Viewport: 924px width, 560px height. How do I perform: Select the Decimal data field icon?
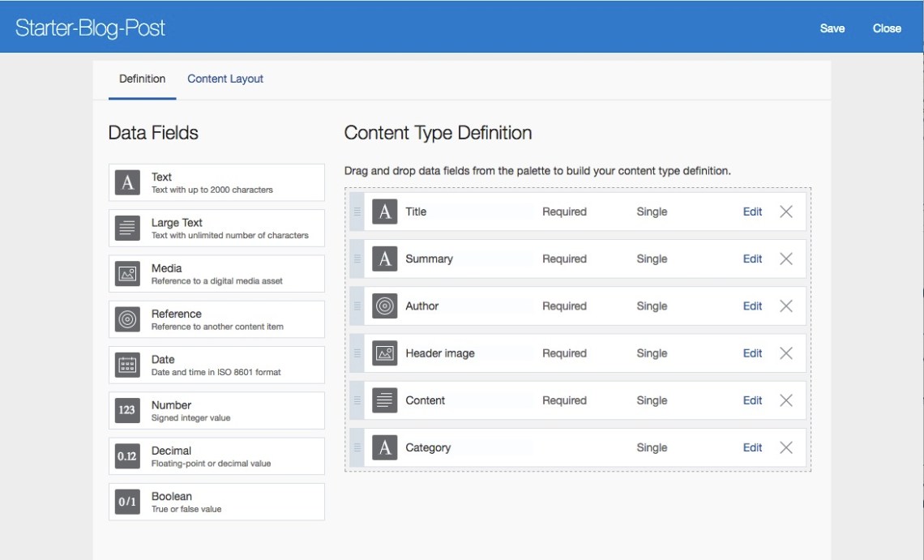point(127,455)
